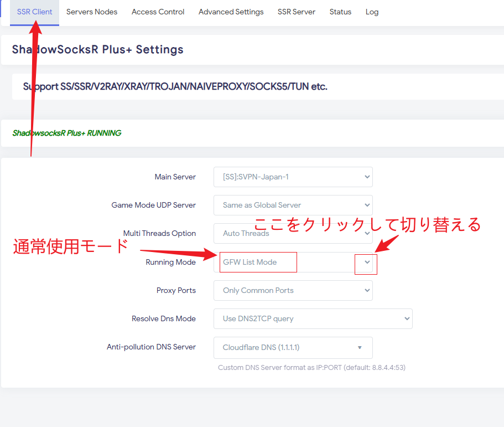Screen dimensions: 504x427
Task: Switch to the SSR Client tab
Action: click(x=34, y=12)
